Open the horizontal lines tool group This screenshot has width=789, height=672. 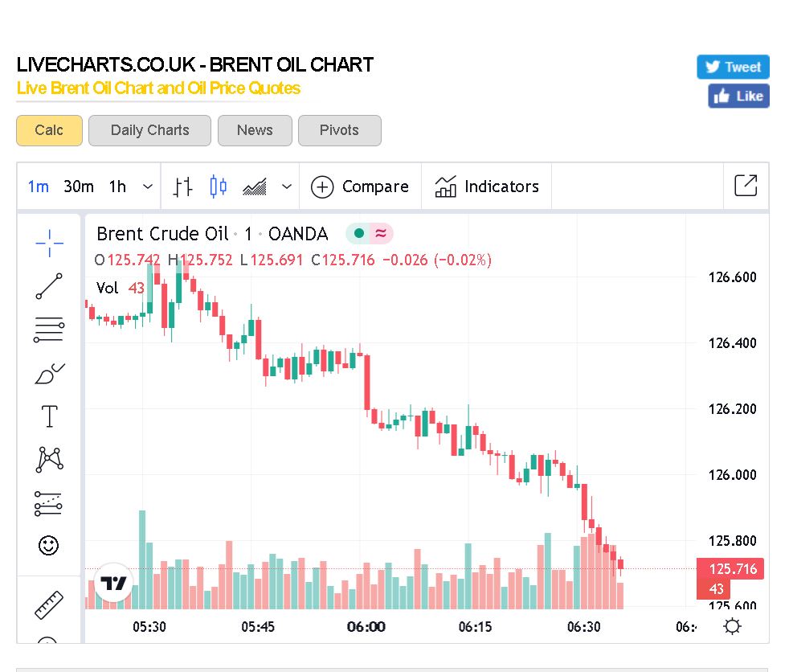[49, 330]
